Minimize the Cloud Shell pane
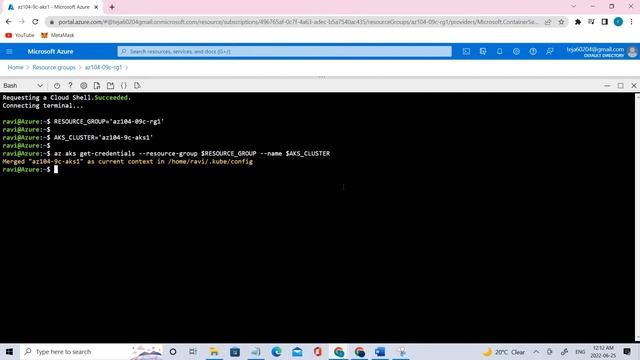The width and height of the screenshot is (640, 360). (607, 86)
